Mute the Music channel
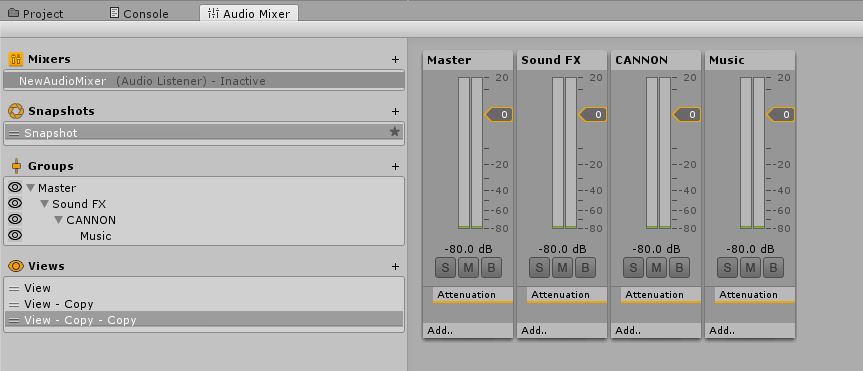 click(x=750, y=268)
